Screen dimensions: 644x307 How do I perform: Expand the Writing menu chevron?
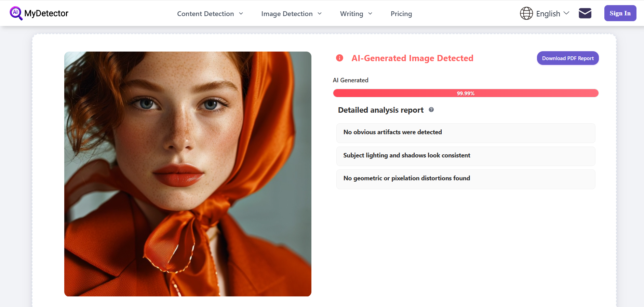[370, 14]
